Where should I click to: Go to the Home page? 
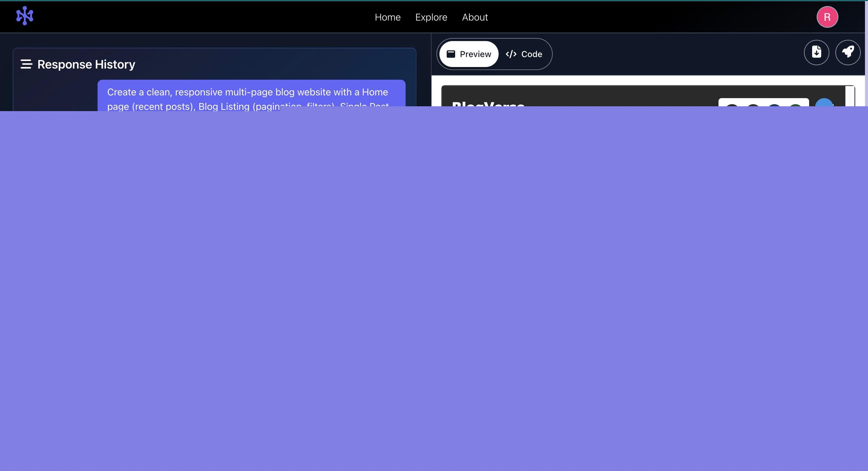(387, 17)
